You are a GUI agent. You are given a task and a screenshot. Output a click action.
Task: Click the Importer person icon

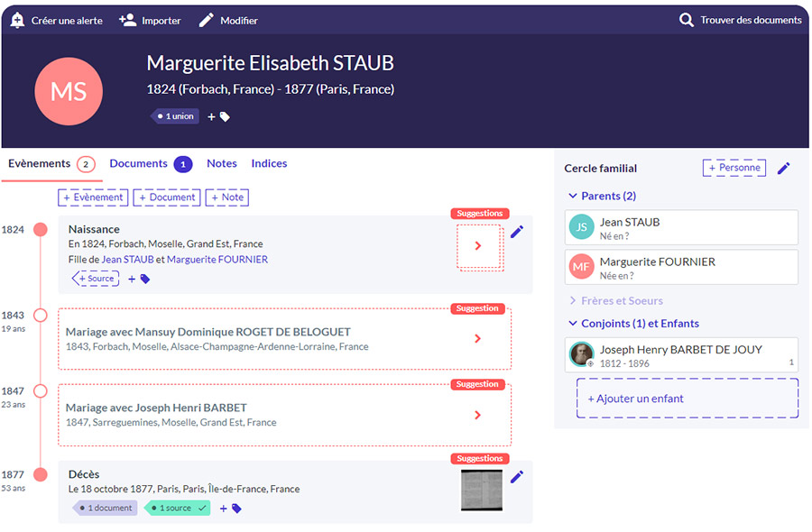point(127,20)
